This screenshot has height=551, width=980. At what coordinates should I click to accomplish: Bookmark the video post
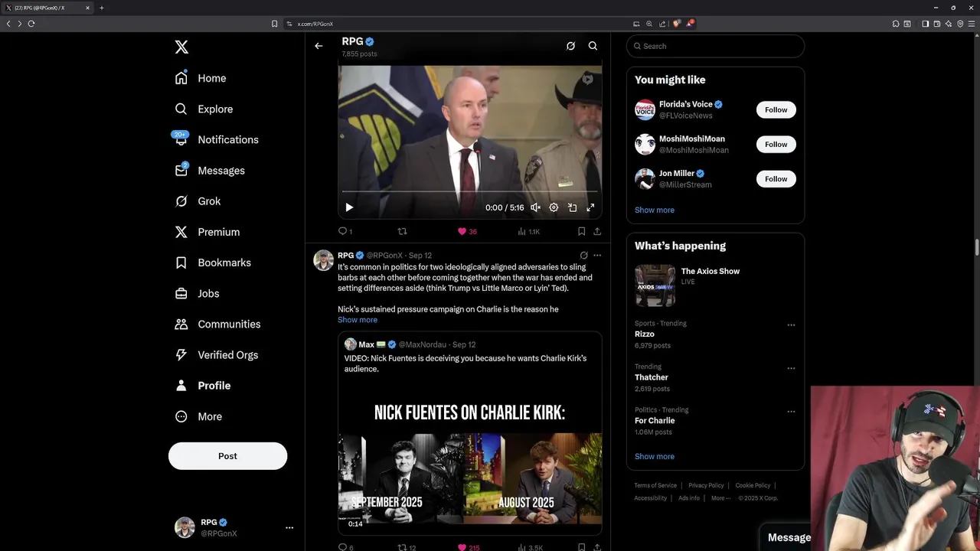(x=581, y=231)
